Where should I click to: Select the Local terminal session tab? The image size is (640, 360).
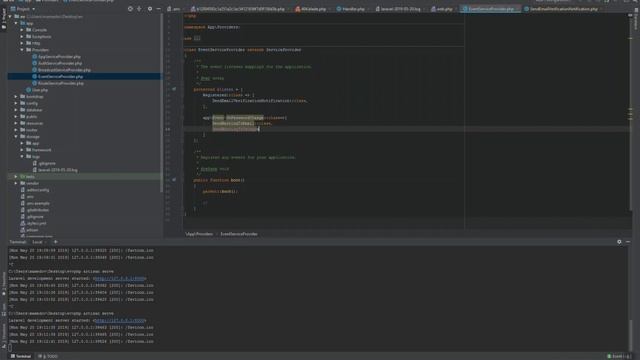pos(38,242)
